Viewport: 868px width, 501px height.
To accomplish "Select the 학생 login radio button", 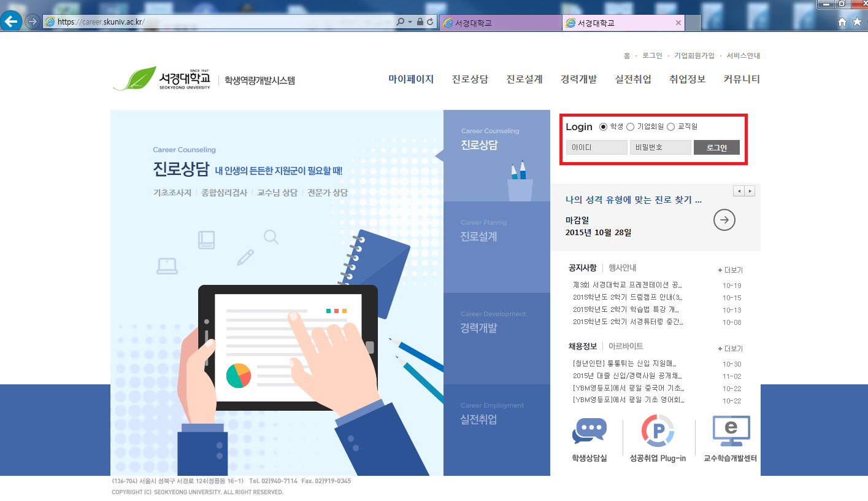I will tap(604, 126).
